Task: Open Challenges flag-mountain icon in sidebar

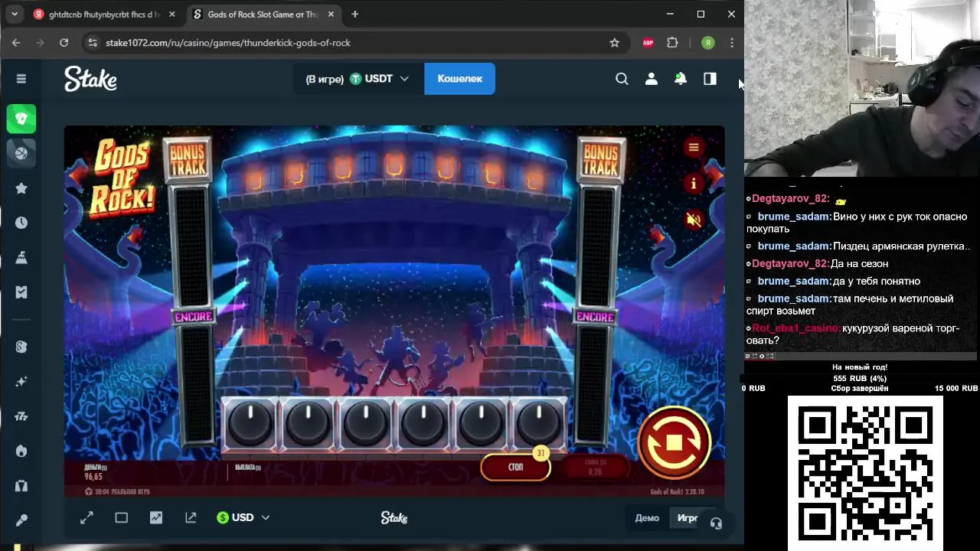Action: click(21, 258)
